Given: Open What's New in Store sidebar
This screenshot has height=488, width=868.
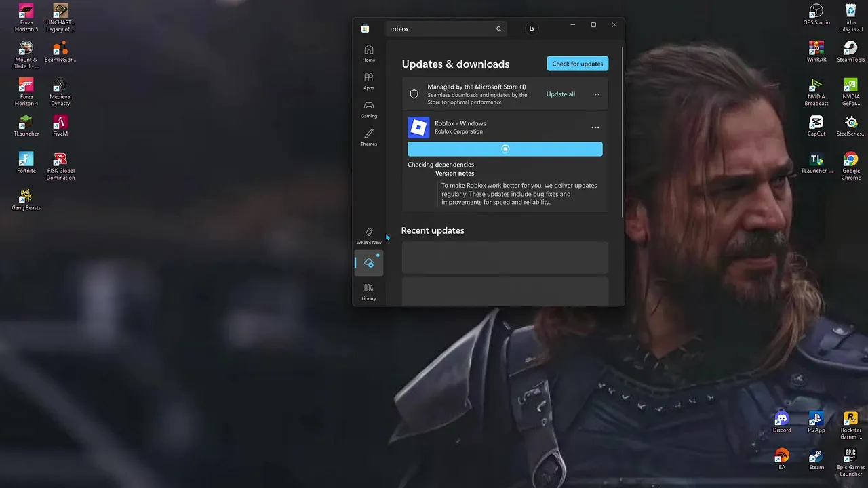Looking at the screenshot, I should 369,236.
